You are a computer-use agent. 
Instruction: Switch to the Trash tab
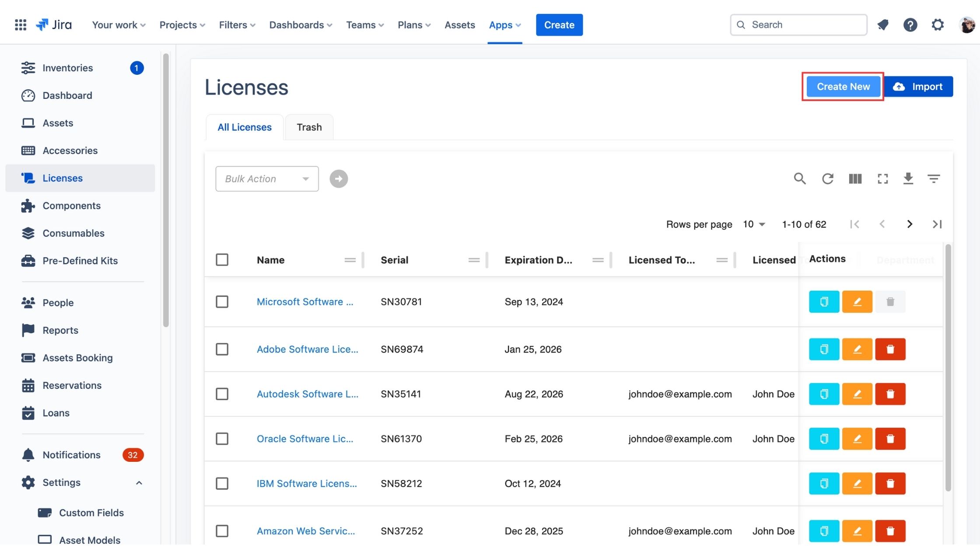309,127
